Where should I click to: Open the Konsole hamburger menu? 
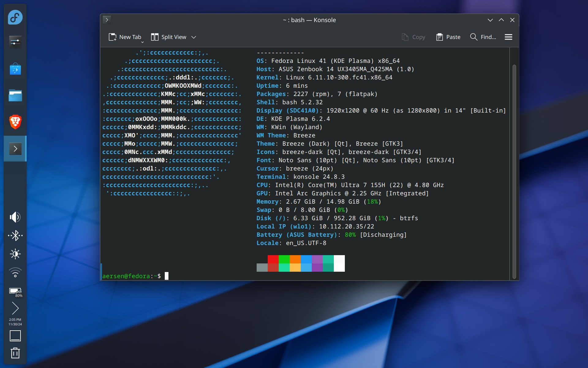click(508, 37)
